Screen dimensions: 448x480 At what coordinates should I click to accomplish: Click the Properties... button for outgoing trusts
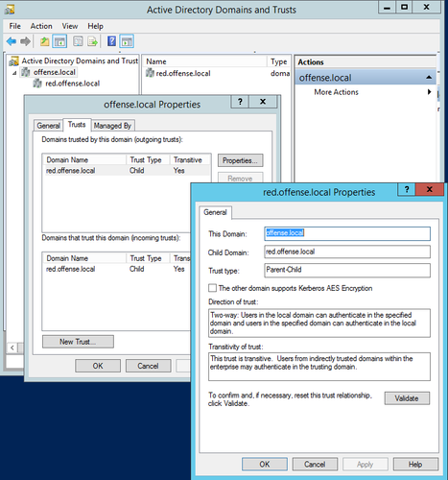tap(240, 160)
